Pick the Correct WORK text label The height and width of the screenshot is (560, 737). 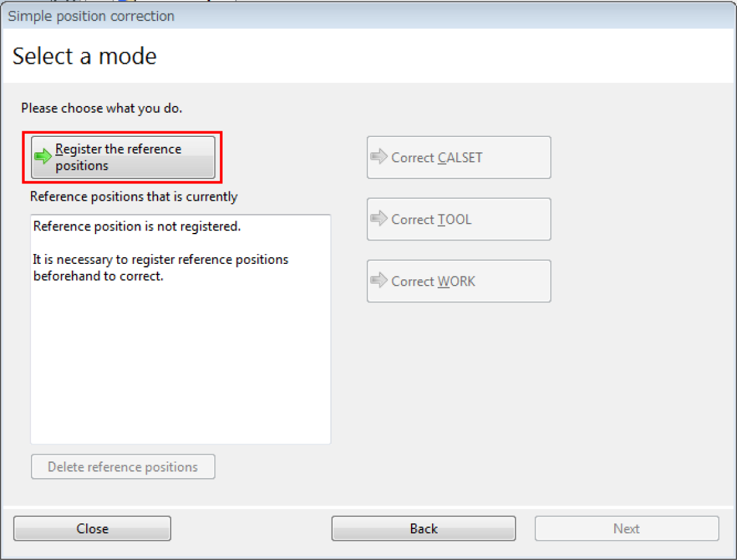pos(433,281)
